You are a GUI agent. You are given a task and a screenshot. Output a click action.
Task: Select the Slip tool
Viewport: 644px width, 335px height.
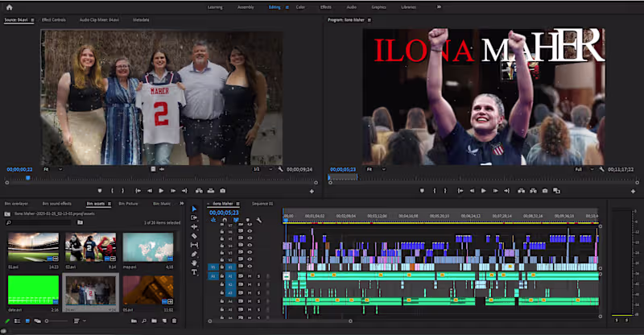[x=194, y=245]
